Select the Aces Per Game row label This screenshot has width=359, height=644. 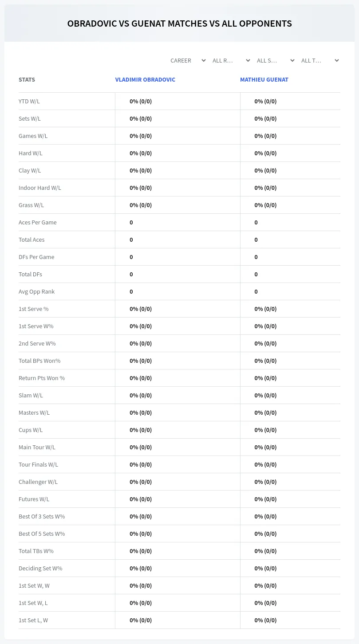pyautogui.click(x=38, y=222)
